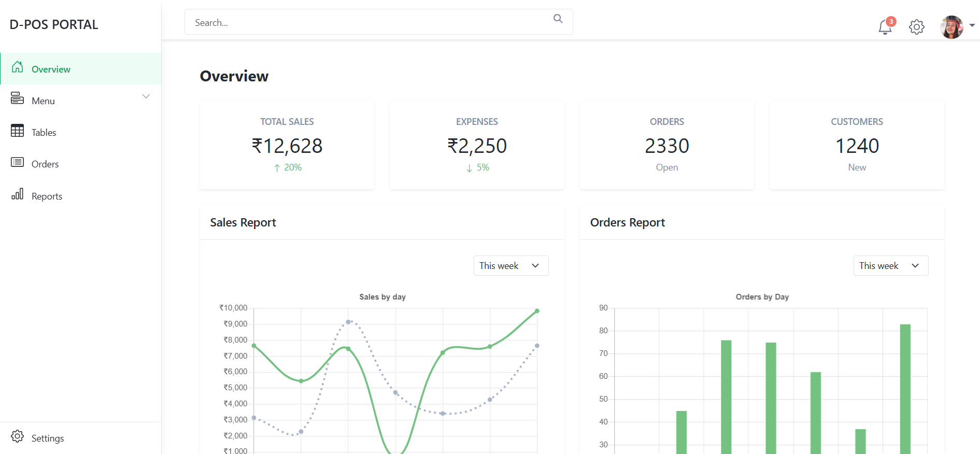Click the Menu stack icon in sidebar

click(x=18, y=98)
